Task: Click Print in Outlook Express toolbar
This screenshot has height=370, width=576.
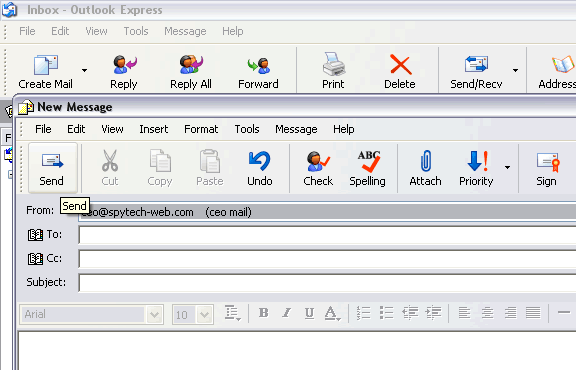Action: click(x=333, y=72)
